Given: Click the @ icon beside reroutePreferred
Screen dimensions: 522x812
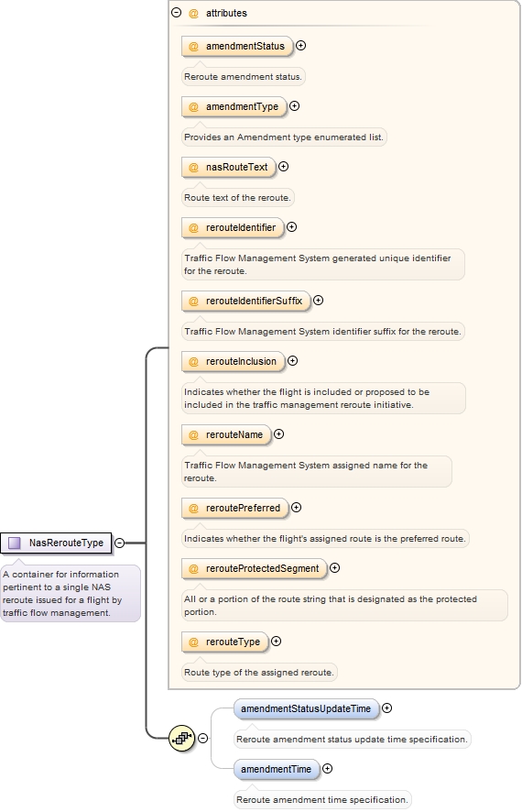Looking at the screenshot, I should coord(193,509).
